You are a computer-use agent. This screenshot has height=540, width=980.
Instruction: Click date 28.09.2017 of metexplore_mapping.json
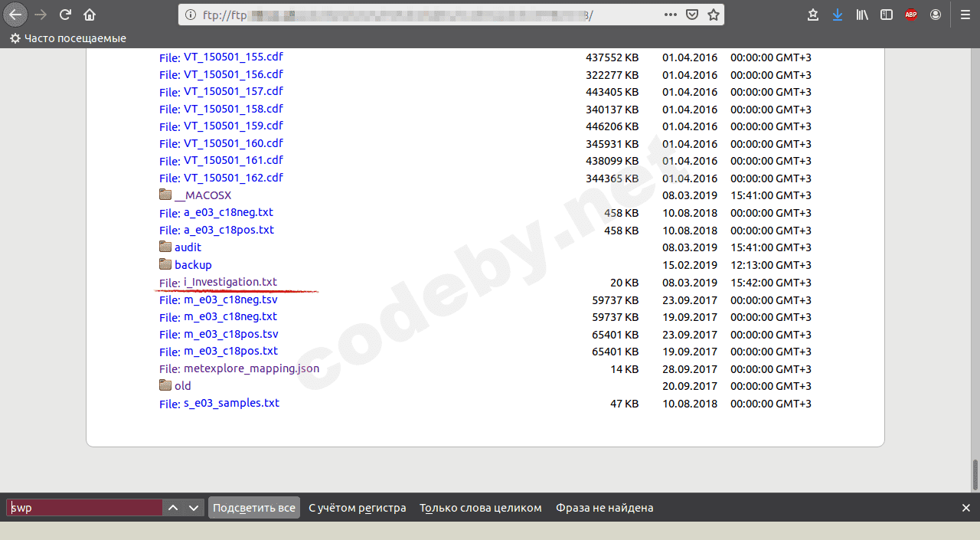pyautogui.click(x=690, y=369)
